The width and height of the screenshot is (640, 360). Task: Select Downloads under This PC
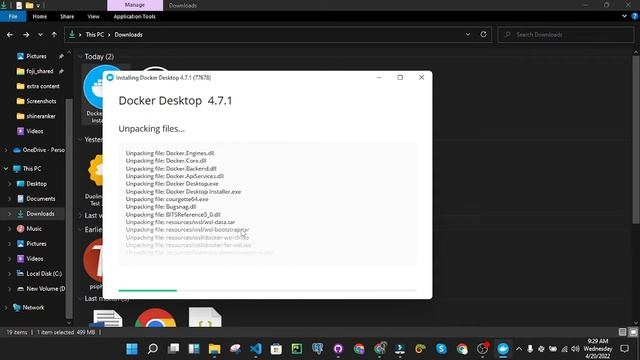[x=40, y=214]
